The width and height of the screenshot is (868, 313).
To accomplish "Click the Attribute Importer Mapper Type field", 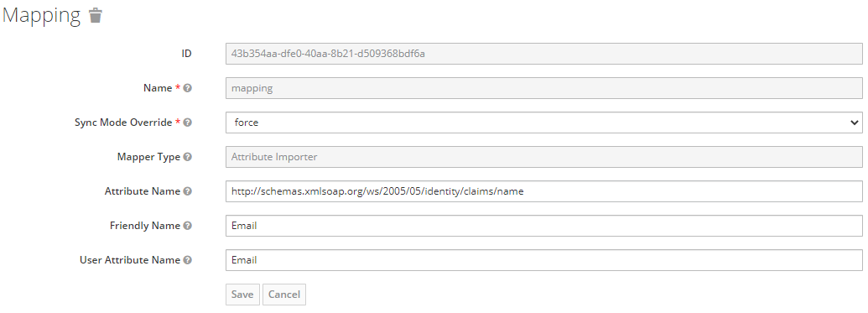I will click(x=543, y=157).
